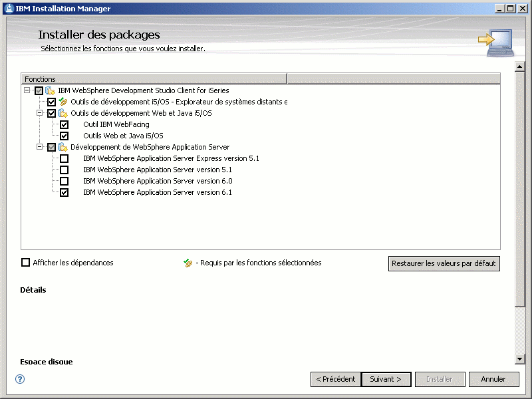This screenshot has height=399, width=532.
Task: Uncheck IBM WebSphere Application Server version 6.1 box
Action: (64, 192)
